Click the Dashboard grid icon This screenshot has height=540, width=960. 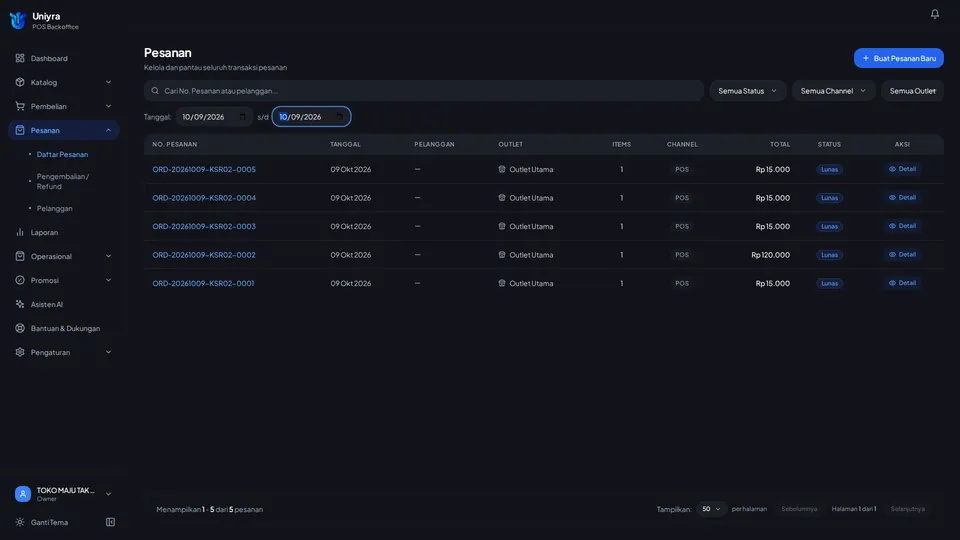20,58
